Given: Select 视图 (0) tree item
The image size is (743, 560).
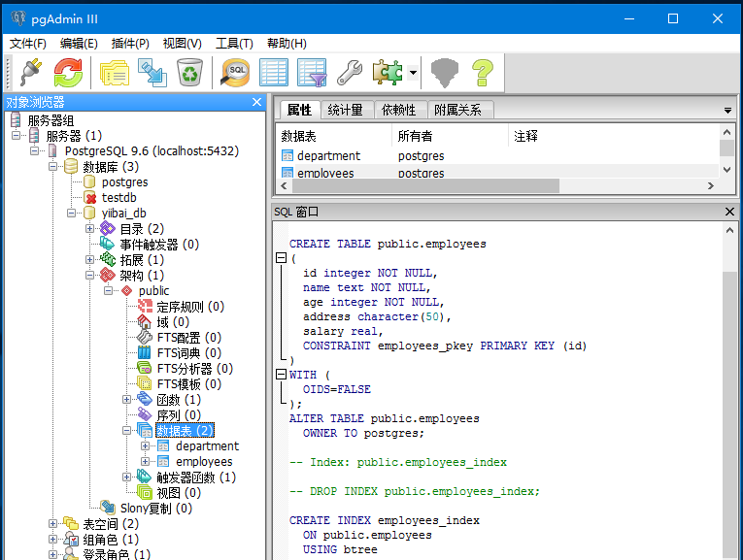Looking at the screenshot, I should click(x=179, y=493).
